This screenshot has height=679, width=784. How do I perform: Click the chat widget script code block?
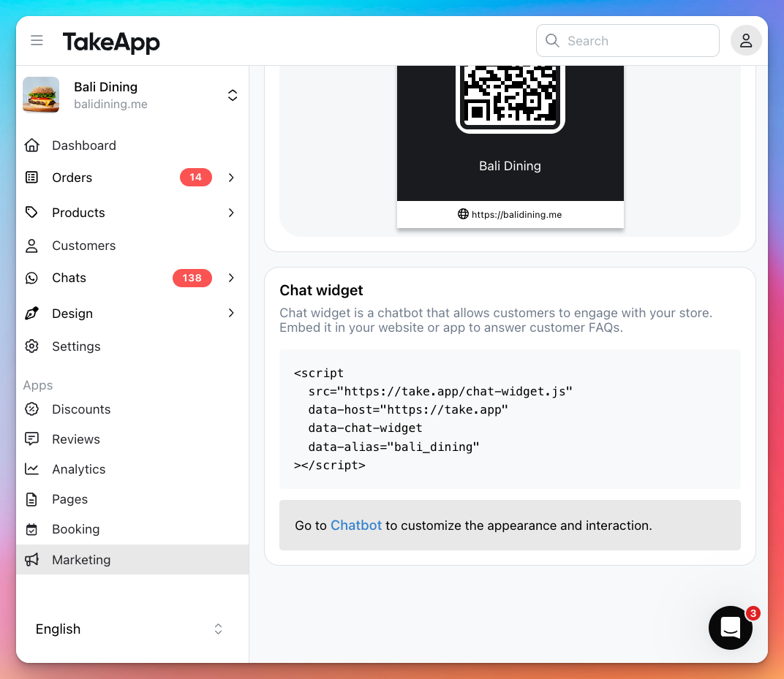(510, 420)
